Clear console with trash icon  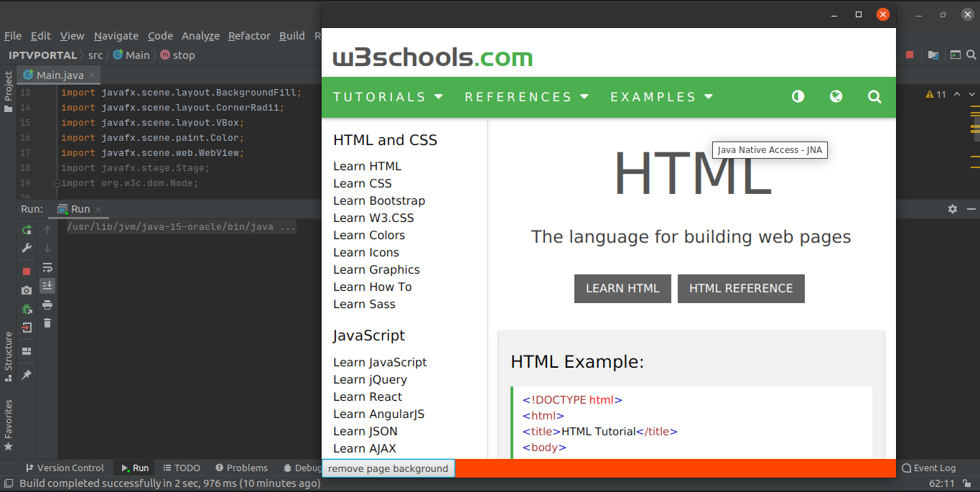point(47,323)
